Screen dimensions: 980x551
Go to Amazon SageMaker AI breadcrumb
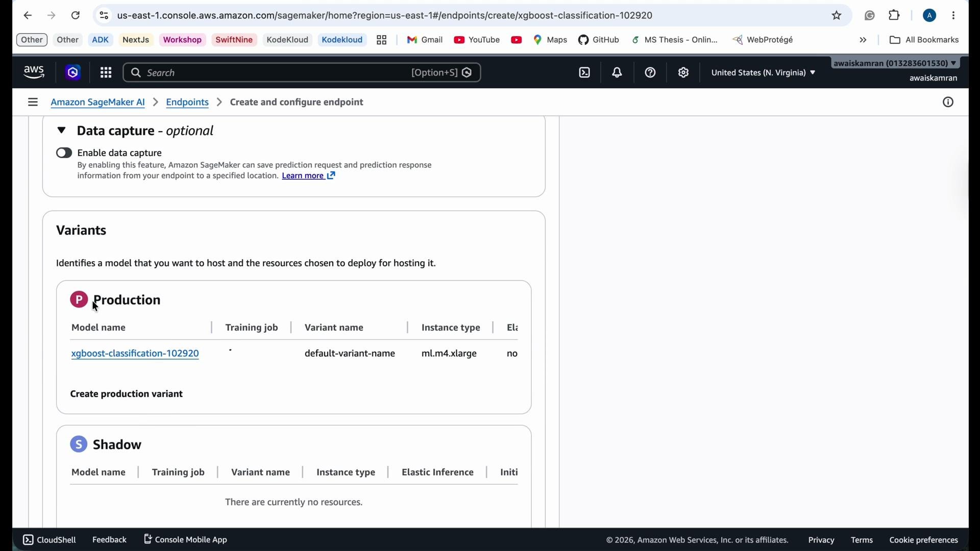coord(98,103)
